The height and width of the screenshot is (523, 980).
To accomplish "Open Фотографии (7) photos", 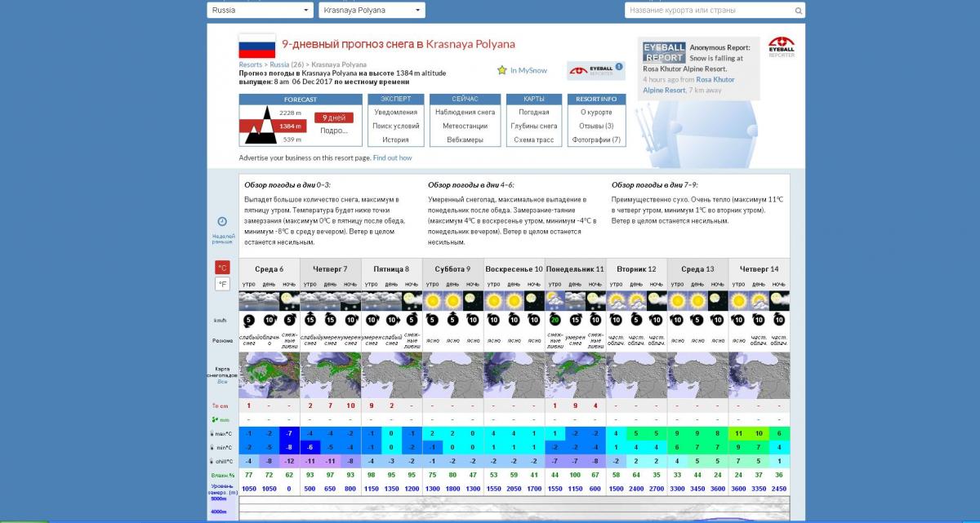I will 596,140.
